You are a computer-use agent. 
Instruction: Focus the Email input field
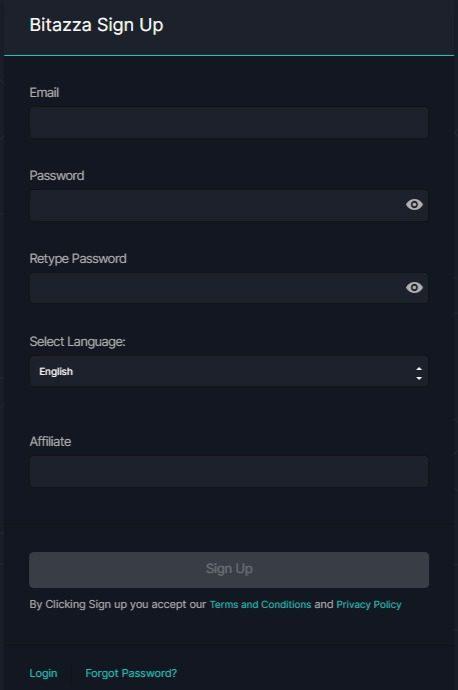pos(229,123)
